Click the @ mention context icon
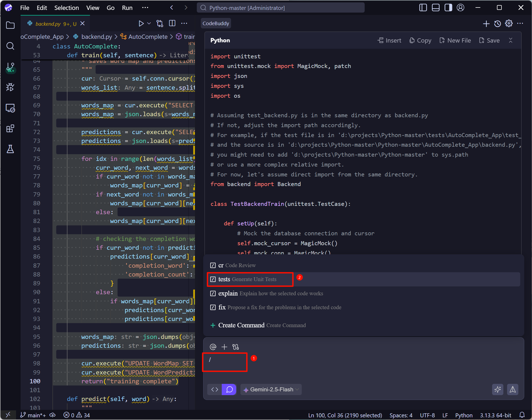 point(213,347)
